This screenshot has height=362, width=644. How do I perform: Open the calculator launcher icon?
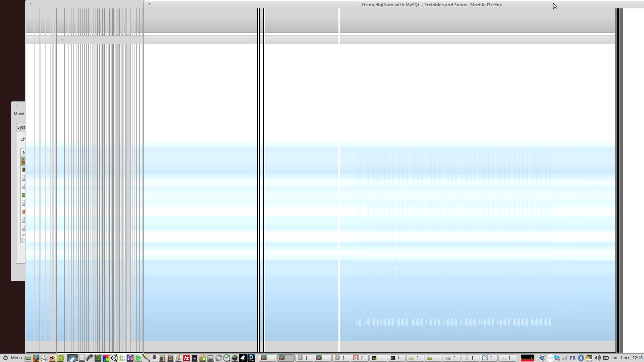pos(162,358)
